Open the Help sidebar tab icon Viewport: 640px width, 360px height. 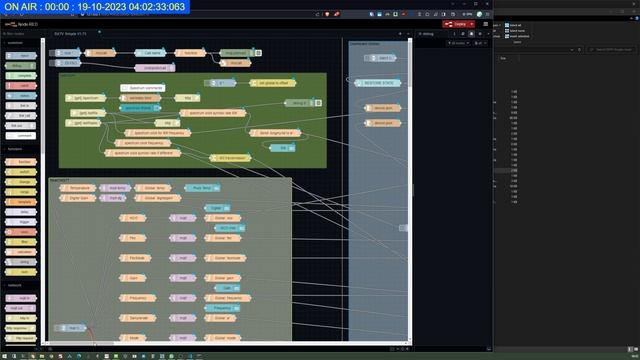463,34
